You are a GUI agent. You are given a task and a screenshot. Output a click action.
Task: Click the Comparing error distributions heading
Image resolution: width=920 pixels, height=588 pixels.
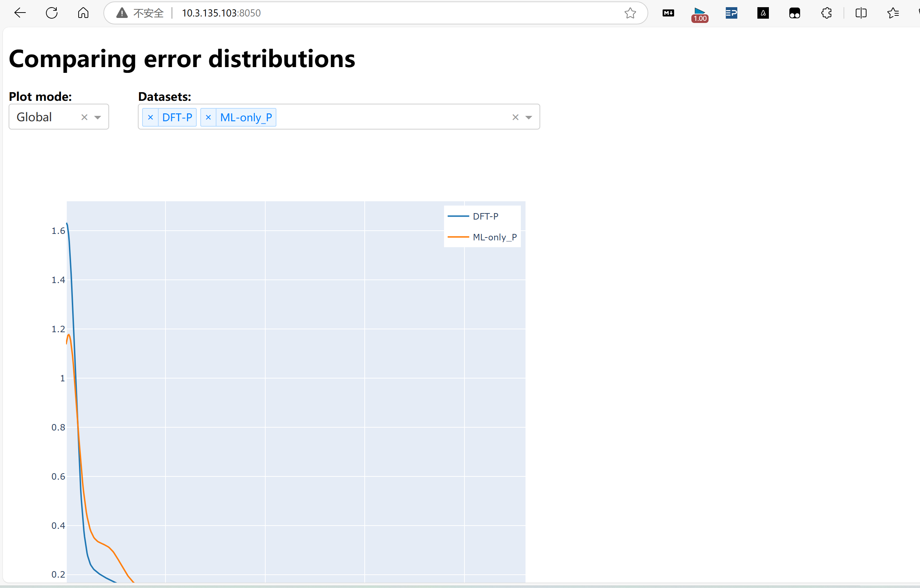tap(182, 59)
